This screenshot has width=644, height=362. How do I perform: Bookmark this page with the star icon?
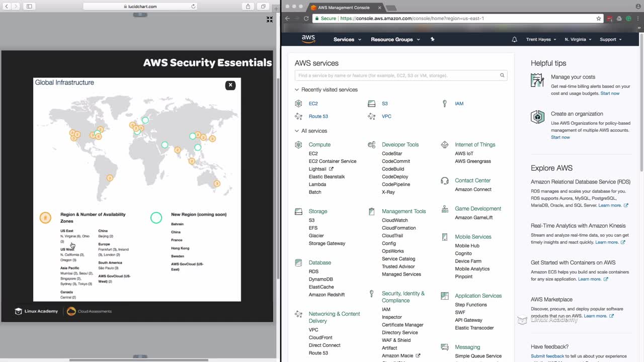(x=599, y=19)
